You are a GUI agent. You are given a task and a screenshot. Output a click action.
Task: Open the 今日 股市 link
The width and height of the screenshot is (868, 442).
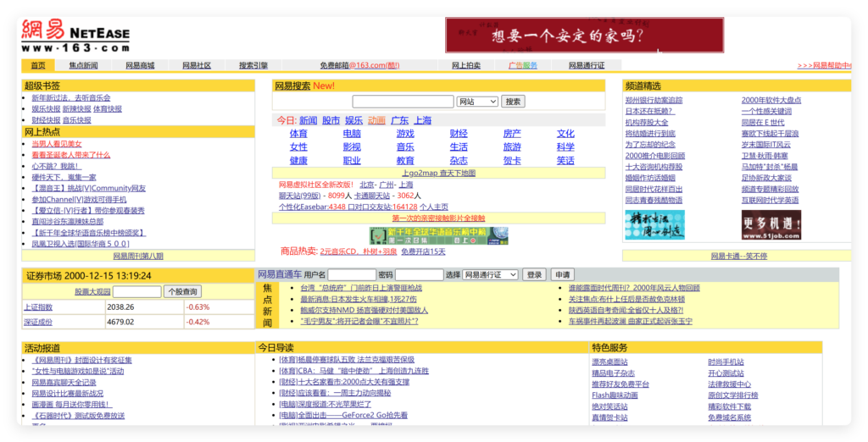click(331, 120)
